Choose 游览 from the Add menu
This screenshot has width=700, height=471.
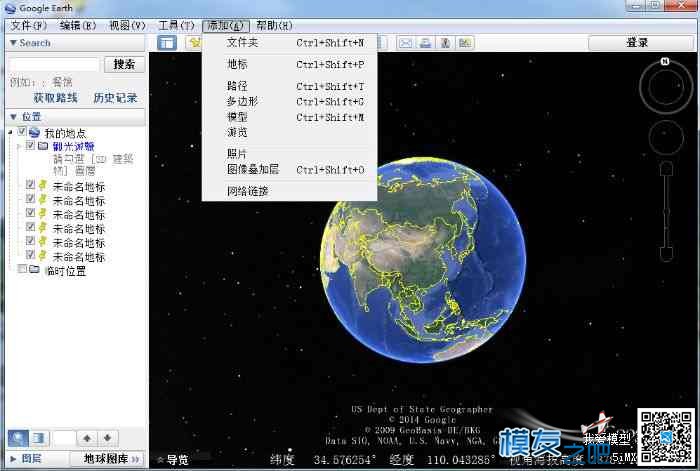point(290,132)
